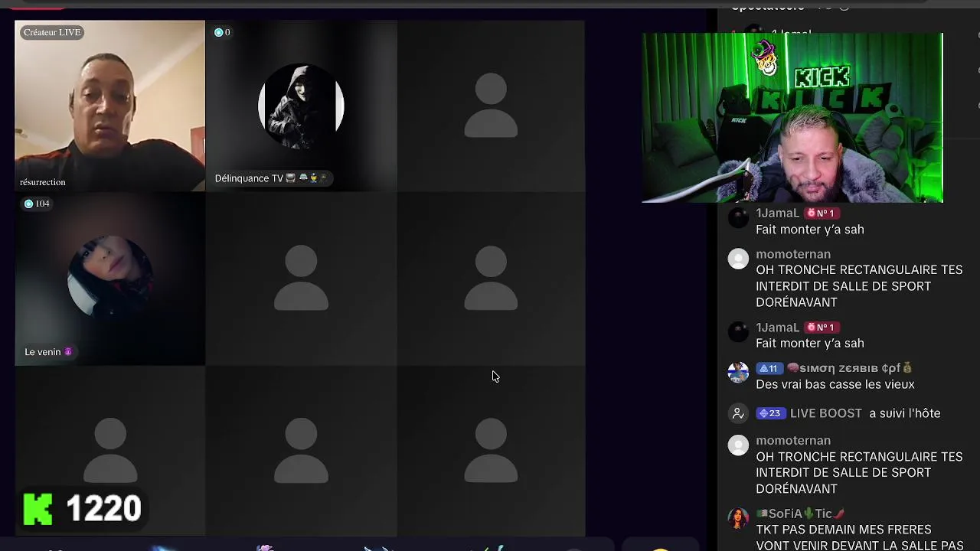Click the follow icon beside LIVE BOOST
The height and width of the screenshot is (551, 980).
[x=738, y=413]
